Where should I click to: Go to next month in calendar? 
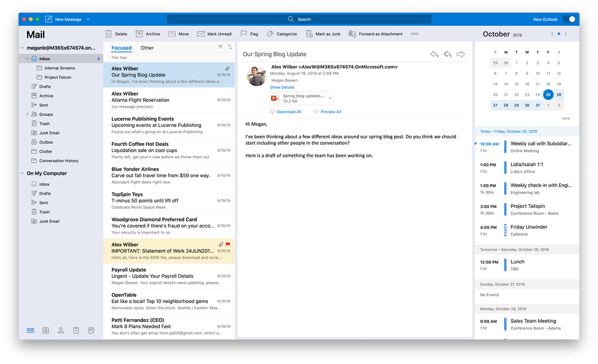[566, 34]
